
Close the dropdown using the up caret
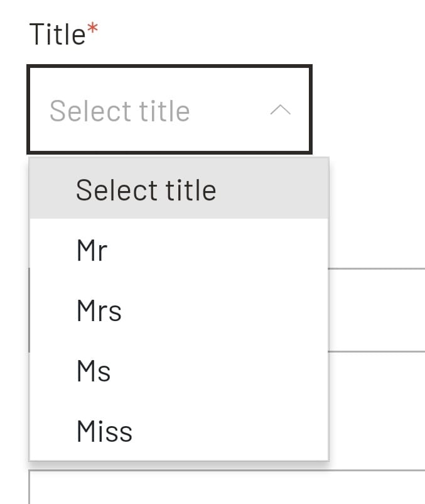pos(280,111)
